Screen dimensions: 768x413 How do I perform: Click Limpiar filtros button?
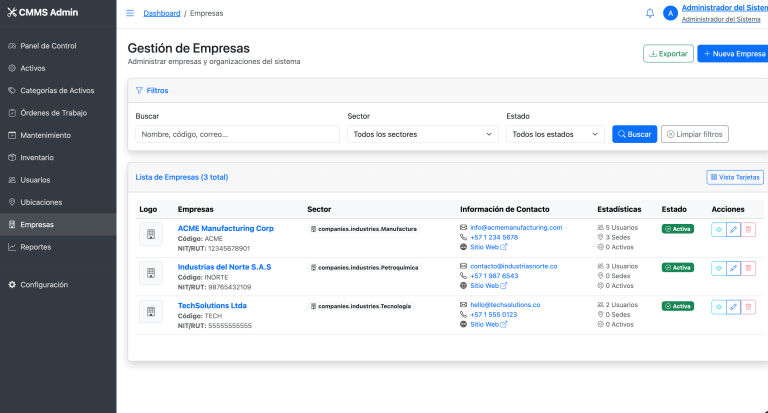695,134
